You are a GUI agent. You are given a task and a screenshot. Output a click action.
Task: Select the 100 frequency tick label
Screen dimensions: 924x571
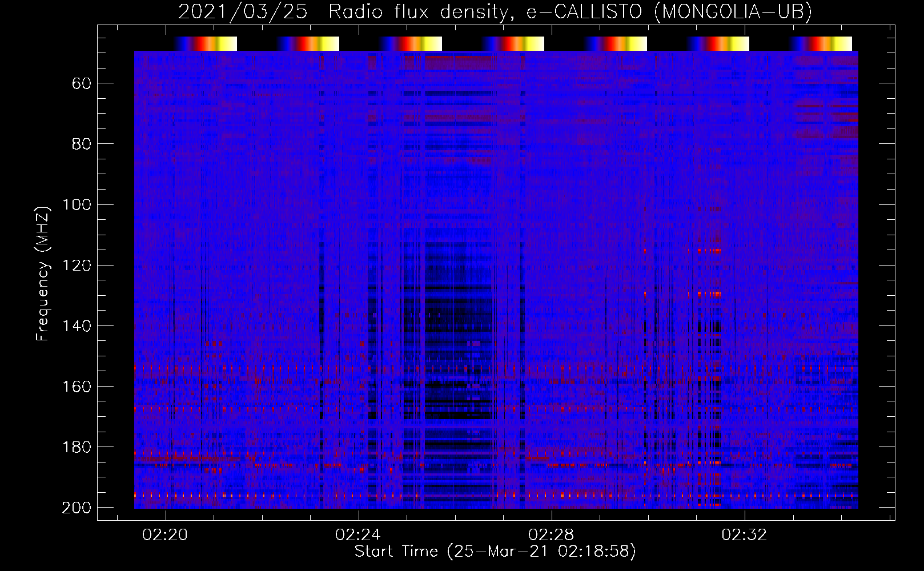[77, 204]
